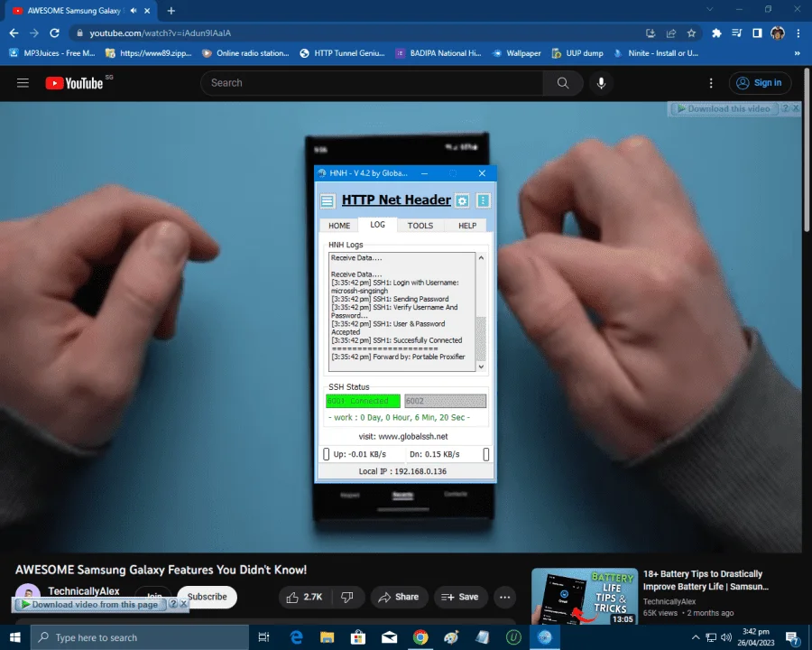
Task: Click the HTTP Net Header title
Action: (396, 200)
